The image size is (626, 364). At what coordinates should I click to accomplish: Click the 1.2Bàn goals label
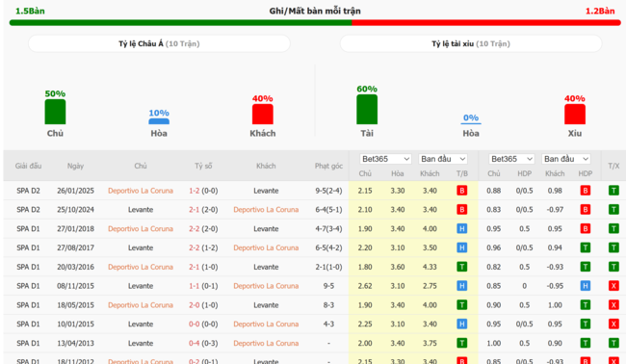coord(600,11)
